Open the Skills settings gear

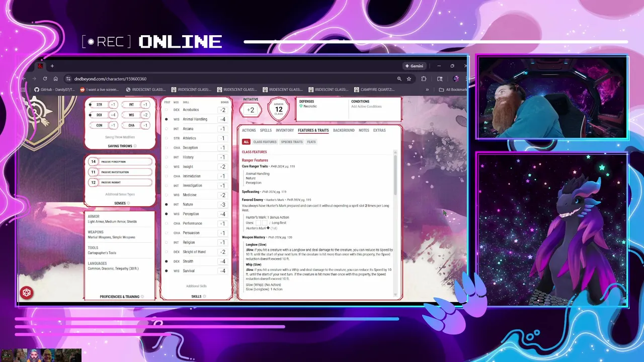tap(204, 297)
